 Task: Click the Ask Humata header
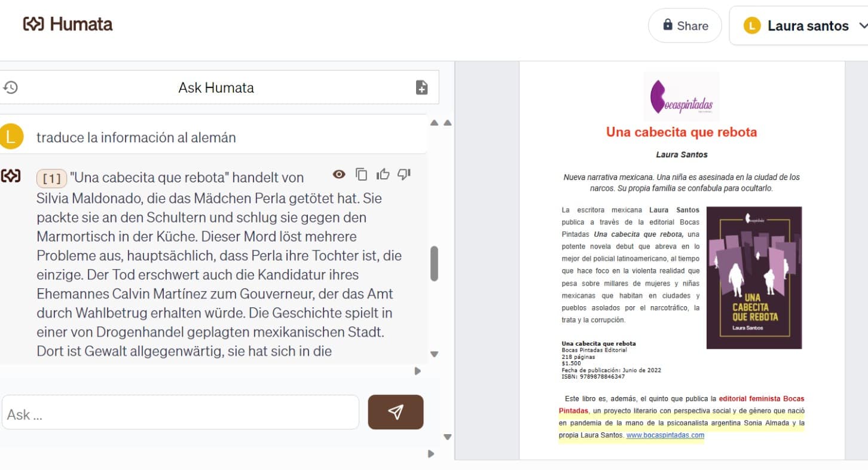[x=216, y=87]
